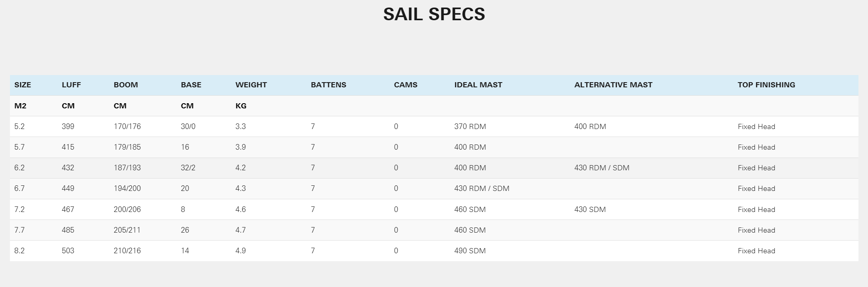Click the BOOM column header
This screenshot has width=868, height=287.
click(126, 85)
